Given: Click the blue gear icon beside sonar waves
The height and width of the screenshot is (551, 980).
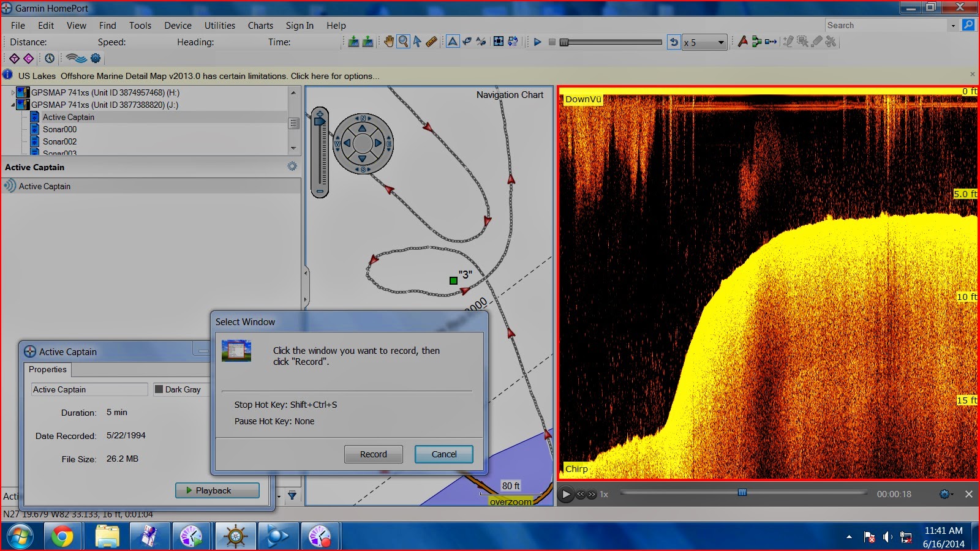Looking at the screenshot, I should pyautogui.click(x=96, y=58).
